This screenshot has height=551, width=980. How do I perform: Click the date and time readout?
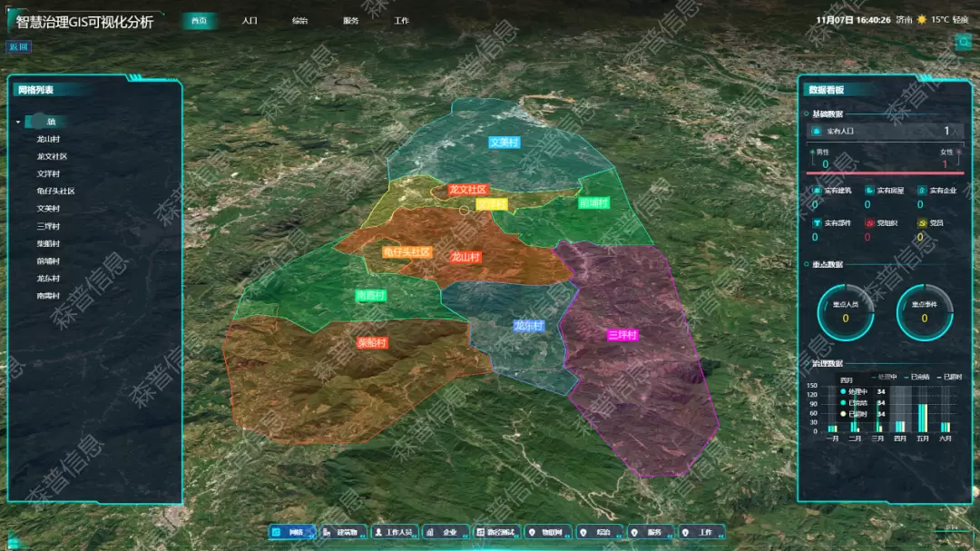[853, 20]
